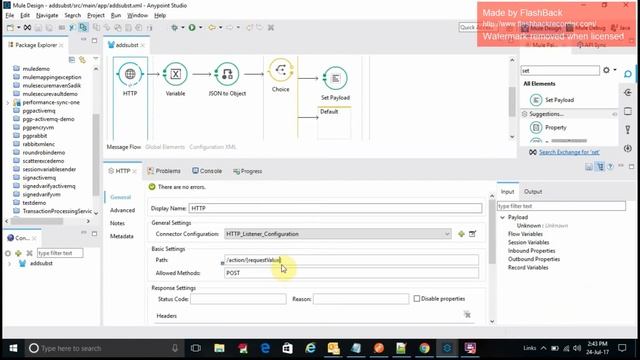640x360 pixels.
Task: Open Notes section of HTTP properties
Action: click(117, 223)
